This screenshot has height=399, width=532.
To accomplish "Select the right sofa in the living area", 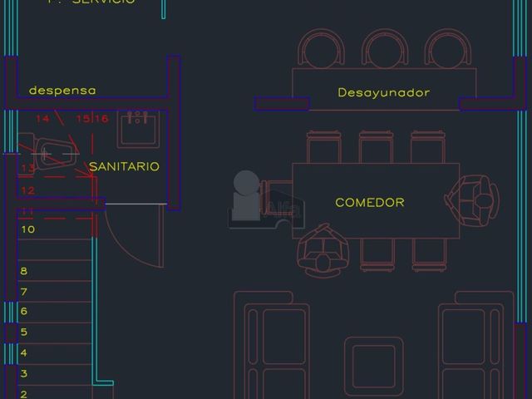I will 476,345.
